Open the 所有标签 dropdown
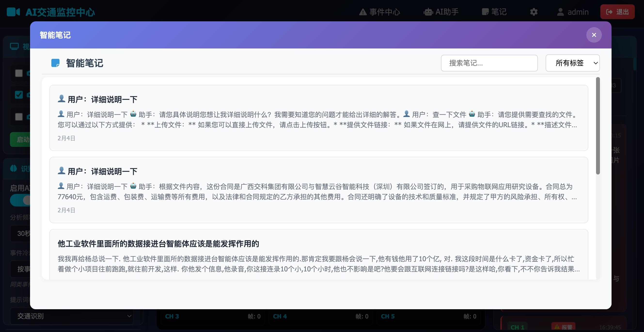Viewport: 644px width, 332px height. coord(573,63)
